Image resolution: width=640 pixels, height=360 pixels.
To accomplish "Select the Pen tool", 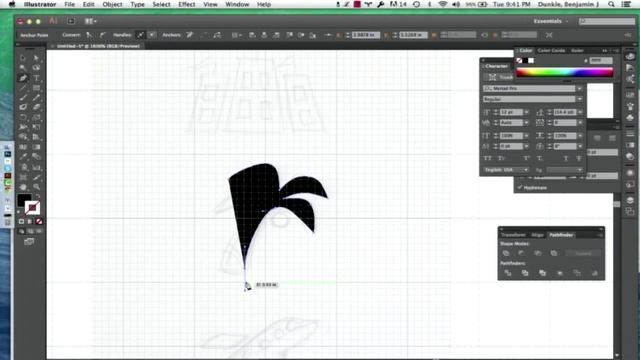I will point(23,78).
